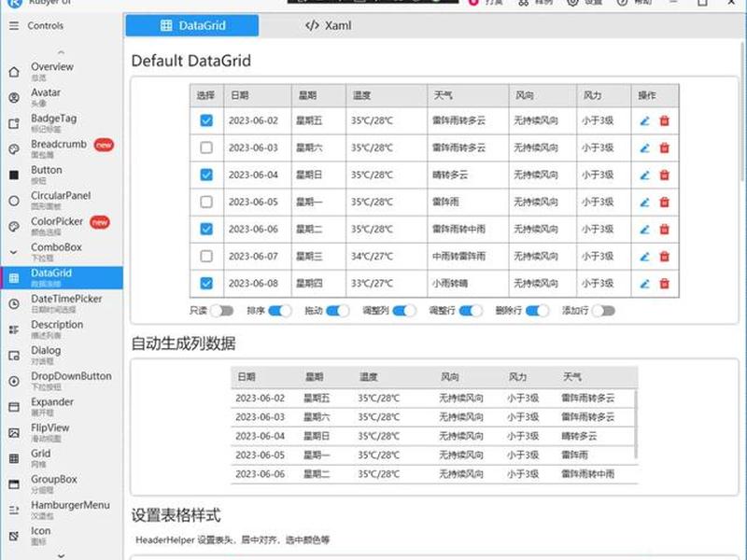Uncheck the 2023-06-06 row checkbox
This screenshot has width=747, height=560.
coord(206,229)
